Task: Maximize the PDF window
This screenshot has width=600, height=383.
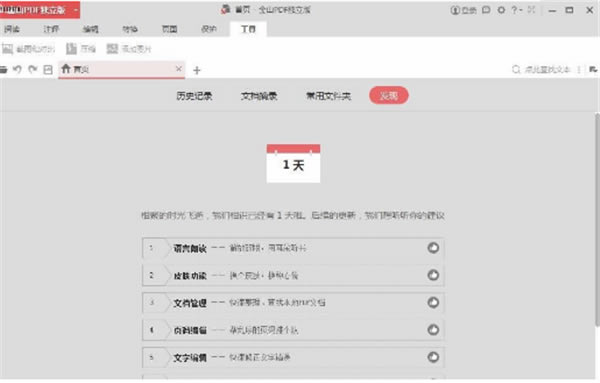Action: point(569,10)
